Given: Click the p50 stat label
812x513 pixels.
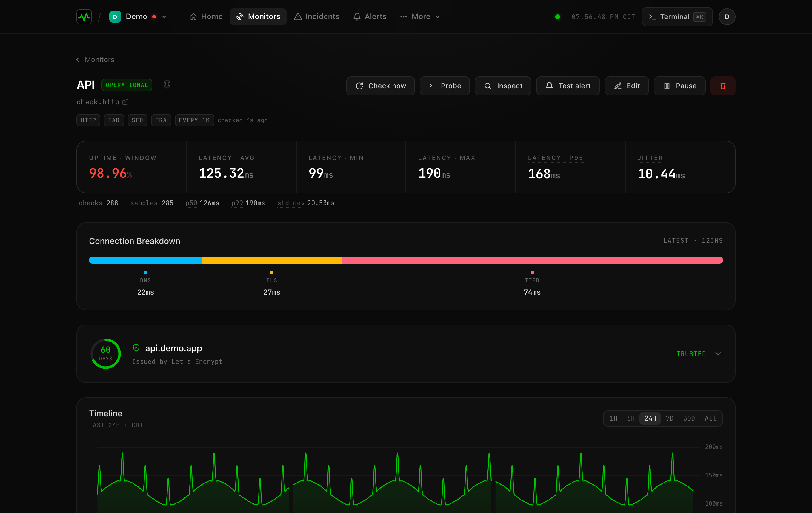Looking at the screenshot, I should click(x=191, y=203).
